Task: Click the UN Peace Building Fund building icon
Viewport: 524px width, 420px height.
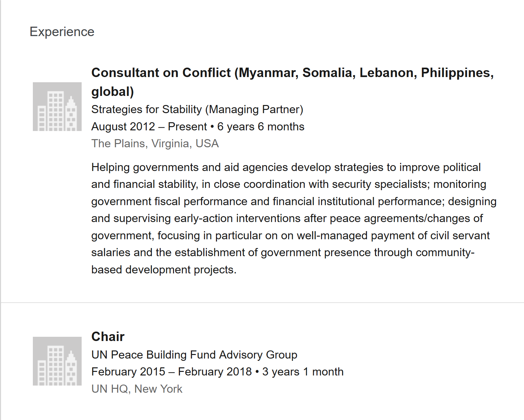Action: pos(57,361)
